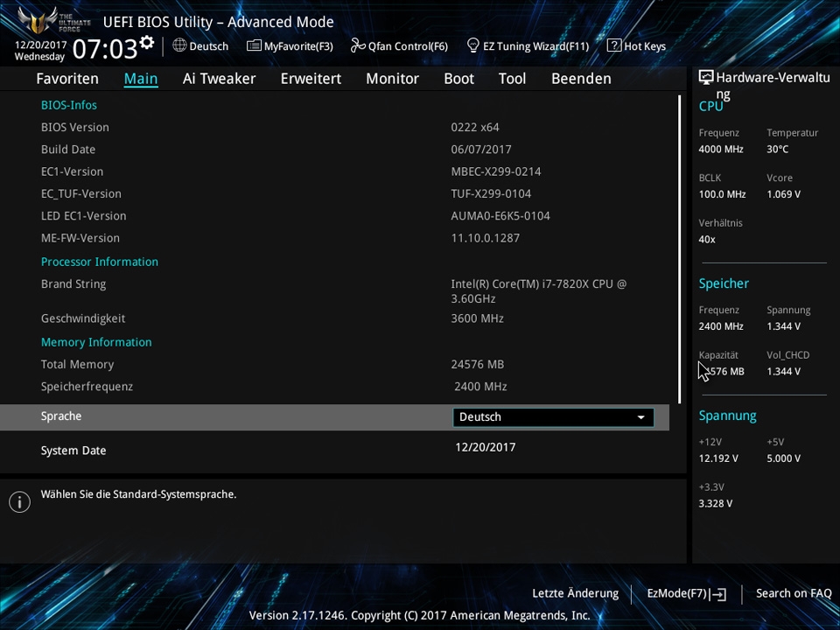Switch to the Boot tab

[459, 79]
